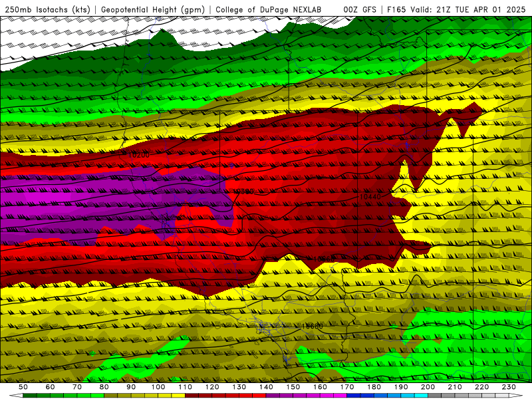Click the bright yellow swatch left of 110

[178, 396]
